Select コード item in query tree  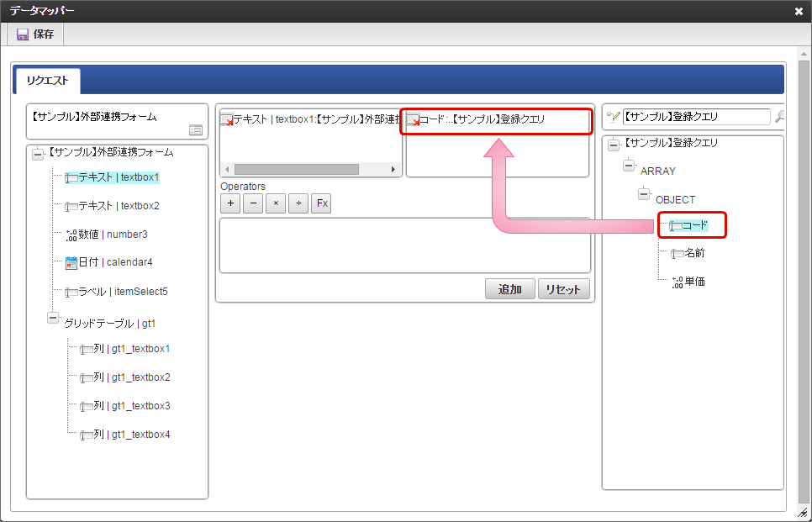pos(688,225)
